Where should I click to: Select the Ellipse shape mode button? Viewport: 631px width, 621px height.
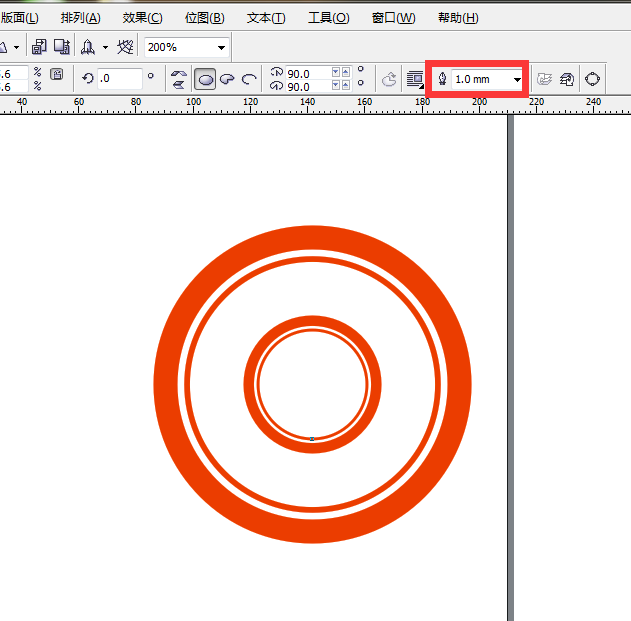(x=205, y=79)
